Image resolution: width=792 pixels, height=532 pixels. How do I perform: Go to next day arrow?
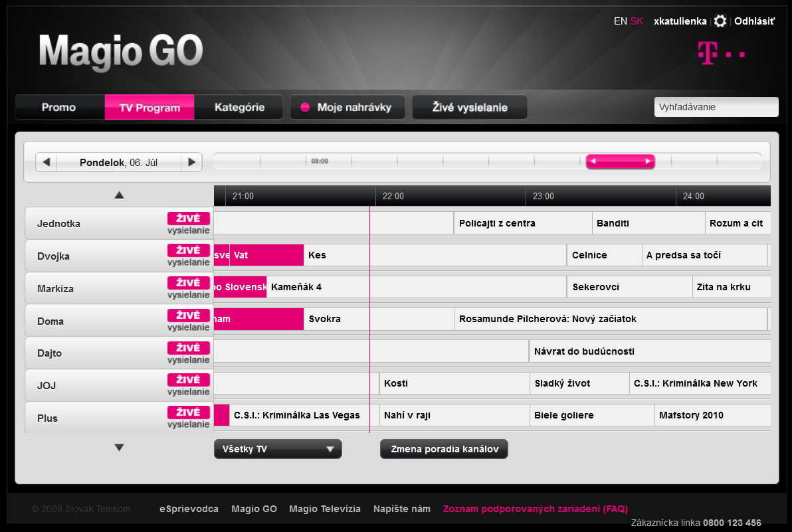coord(191,162)
